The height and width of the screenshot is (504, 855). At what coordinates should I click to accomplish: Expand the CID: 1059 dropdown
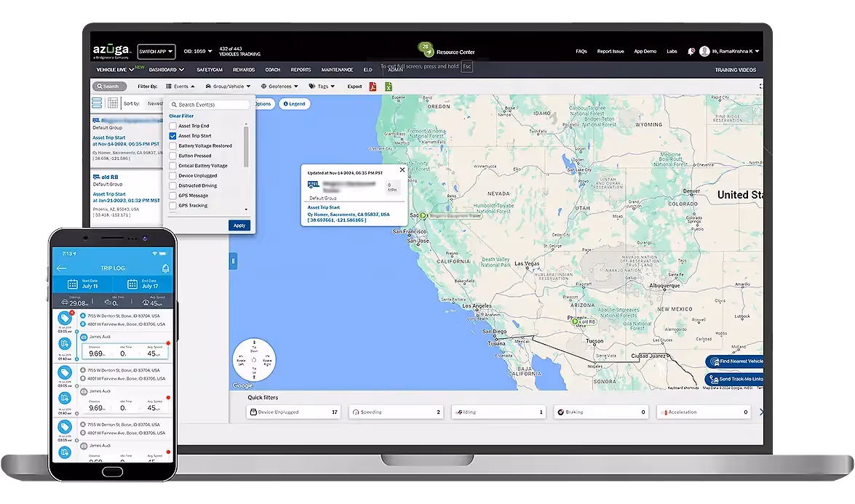click(198, 51)
